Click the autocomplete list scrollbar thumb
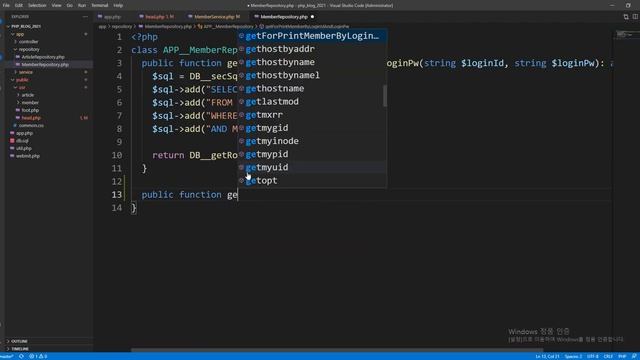 pos(384,96)
